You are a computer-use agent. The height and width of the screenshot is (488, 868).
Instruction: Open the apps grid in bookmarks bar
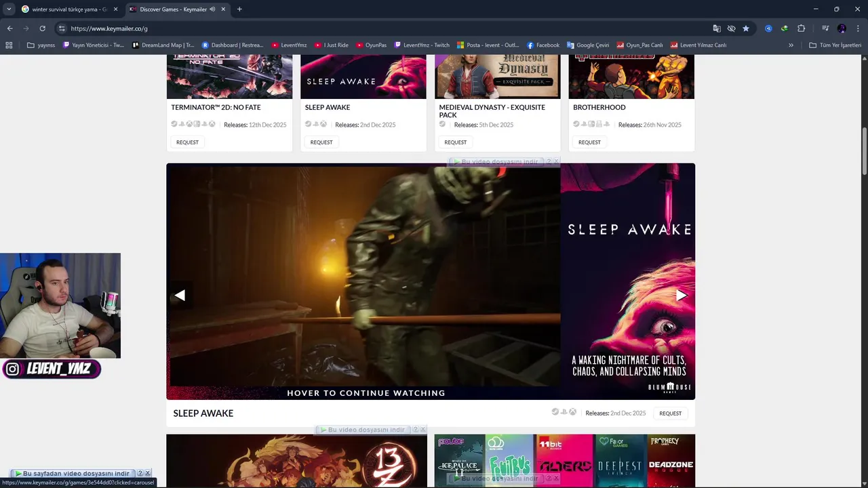coord(9,45)
